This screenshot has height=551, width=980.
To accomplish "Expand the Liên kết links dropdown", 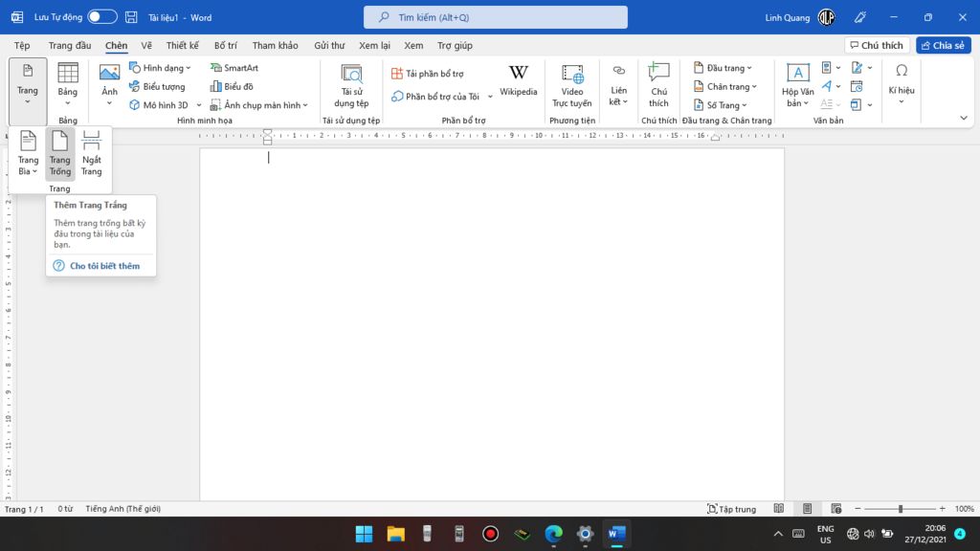I will [x=619, y=86].
